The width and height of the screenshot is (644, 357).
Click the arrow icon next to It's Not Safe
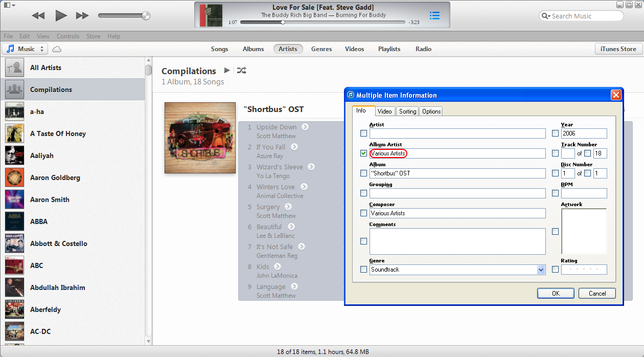pos(302,247)
